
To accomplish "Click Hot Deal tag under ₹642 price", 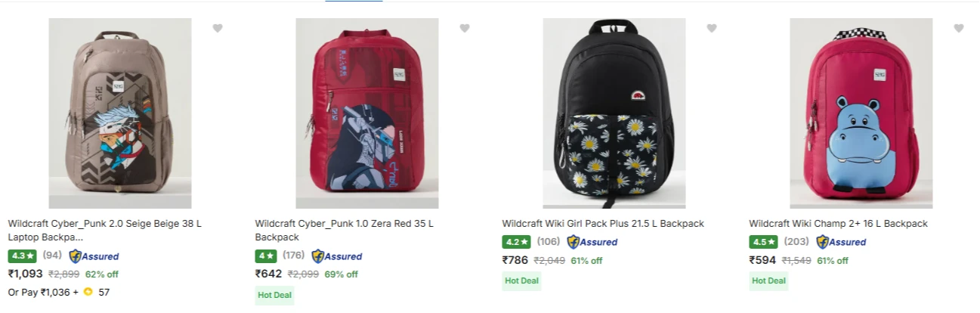I will point(274,296).
